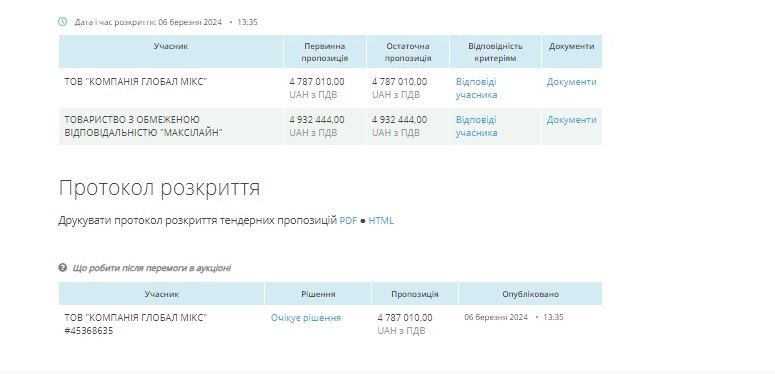Click proposal 4 787 010,00 in award table
Viewport: 775px width, 374px height.
[x=405, y=318]
